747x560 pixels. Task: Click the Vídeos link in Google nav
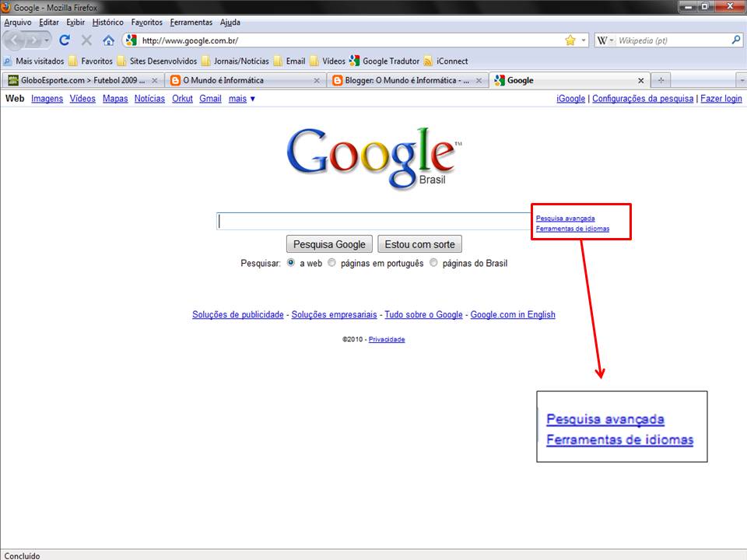tap(82, 99)
